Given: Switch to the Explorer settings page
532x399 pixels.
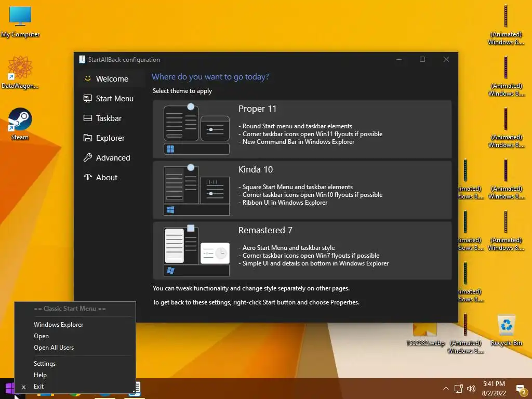Looking at the screenshot, I should [111, 138].
